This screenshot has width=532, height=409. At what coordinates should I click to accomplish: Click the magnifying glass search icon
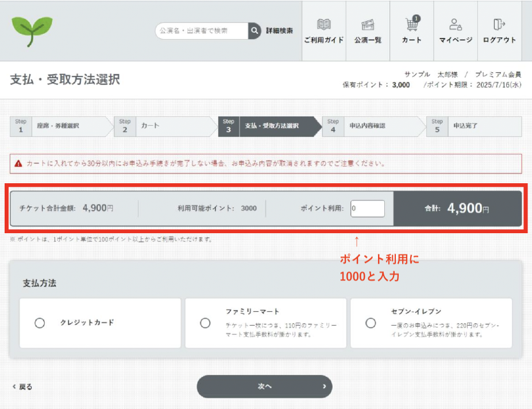point(255,31)
